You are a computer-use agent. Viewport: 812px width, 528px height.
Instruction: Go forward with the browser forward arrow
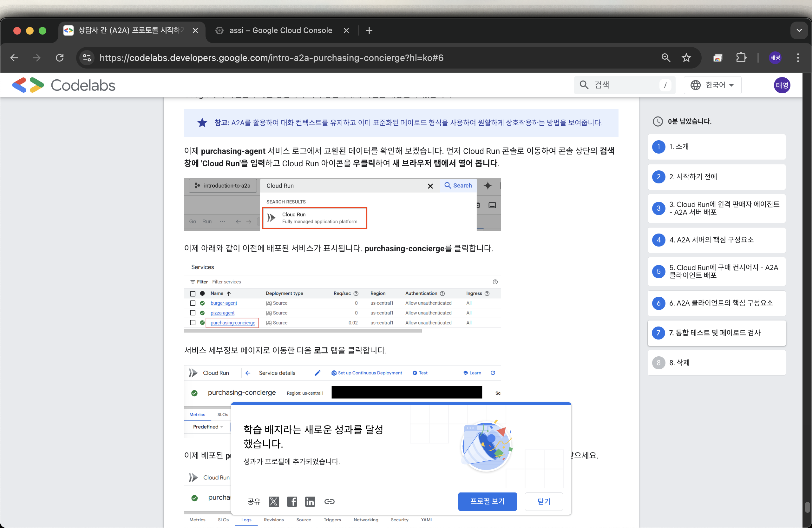pos(36,58)
